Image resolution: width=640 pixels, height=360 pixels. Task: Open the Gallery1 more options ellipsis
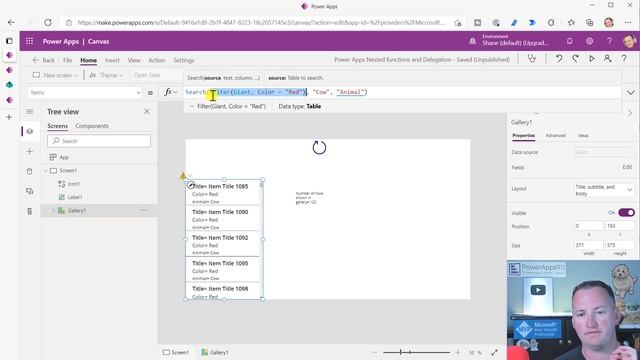click(x=144, y=210)
